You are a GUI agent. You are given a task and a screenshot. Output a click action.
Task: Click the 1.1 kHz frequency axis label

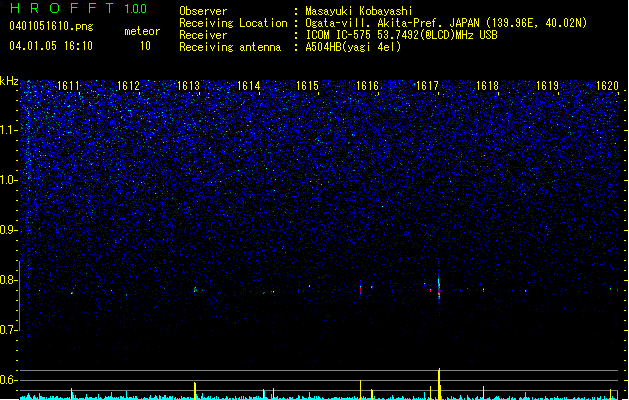click(x=9, y=130)
